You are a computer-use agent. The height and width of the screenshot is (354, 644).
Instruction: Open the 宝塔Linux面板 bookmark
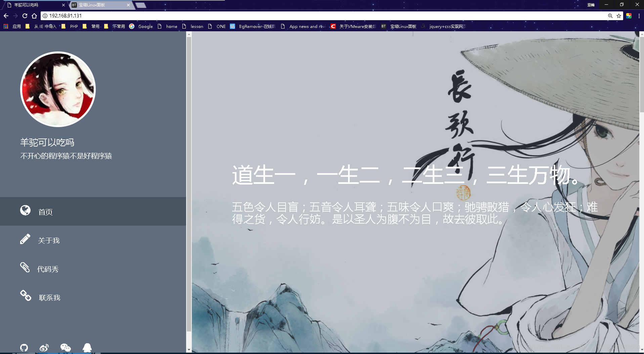399,26
